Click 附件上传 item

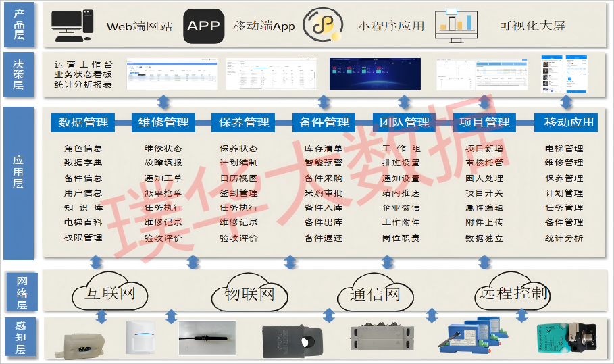484,222
